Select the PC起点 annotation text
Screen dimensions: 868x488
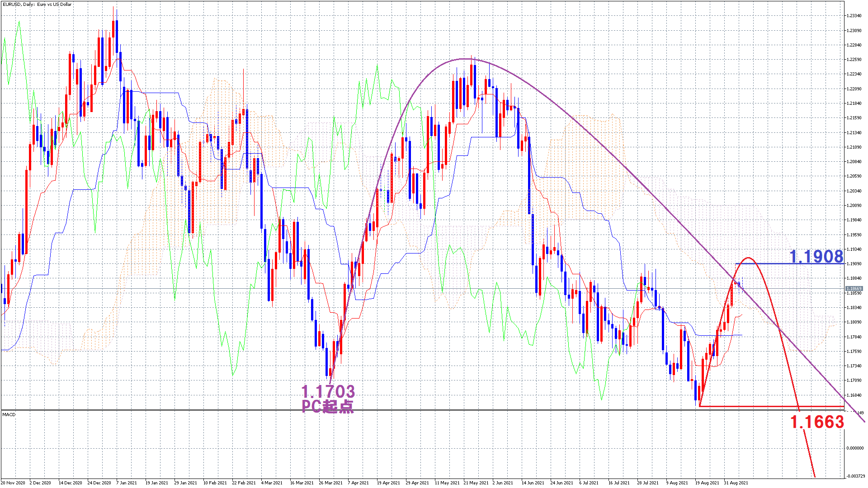click(x=328, y=407)
